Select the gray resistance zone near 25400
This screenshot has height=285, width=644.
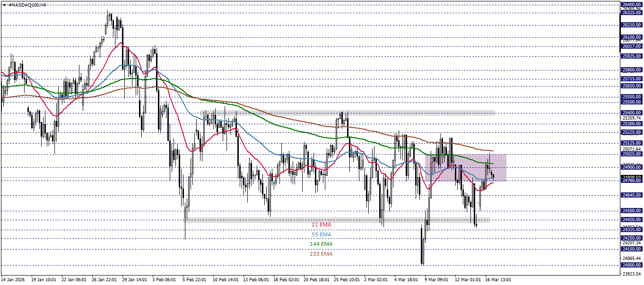pos(348,112)
